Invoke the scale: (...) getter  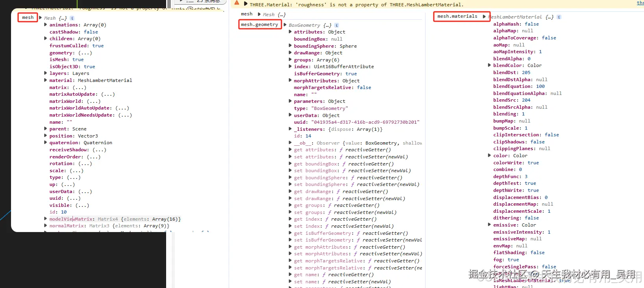pos(76,171)
